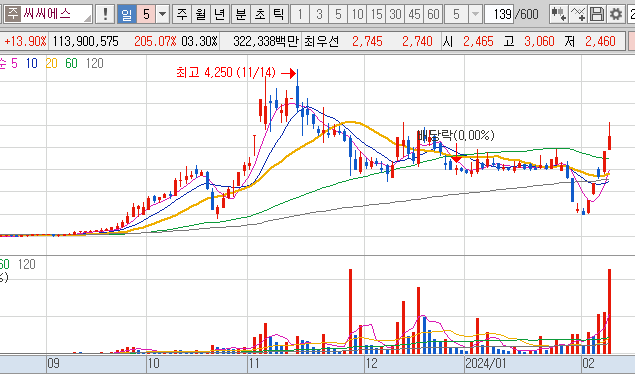Open the 씨씨에스 stock name dropdown
635x374 pixels.
[87, 18]
